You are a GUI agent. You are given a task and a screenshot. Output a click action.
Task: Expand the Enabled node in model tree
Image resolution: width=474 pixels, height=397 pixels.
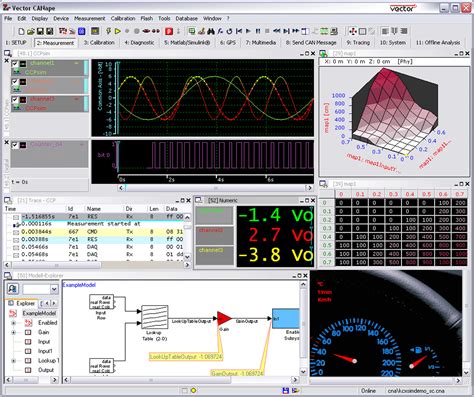14,323
